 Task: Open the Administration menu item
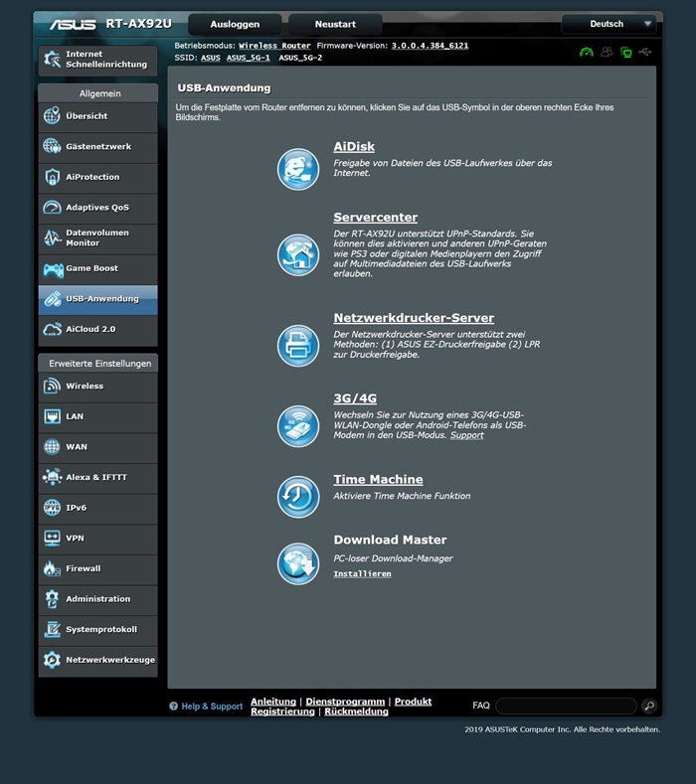pos(98,599)
